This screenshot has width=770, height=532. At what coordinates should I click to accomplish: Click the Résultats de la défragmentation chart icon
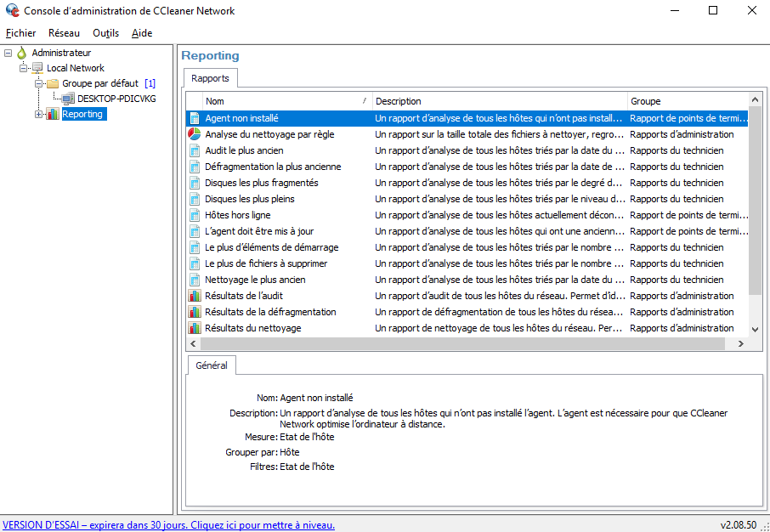coord(195,312)
